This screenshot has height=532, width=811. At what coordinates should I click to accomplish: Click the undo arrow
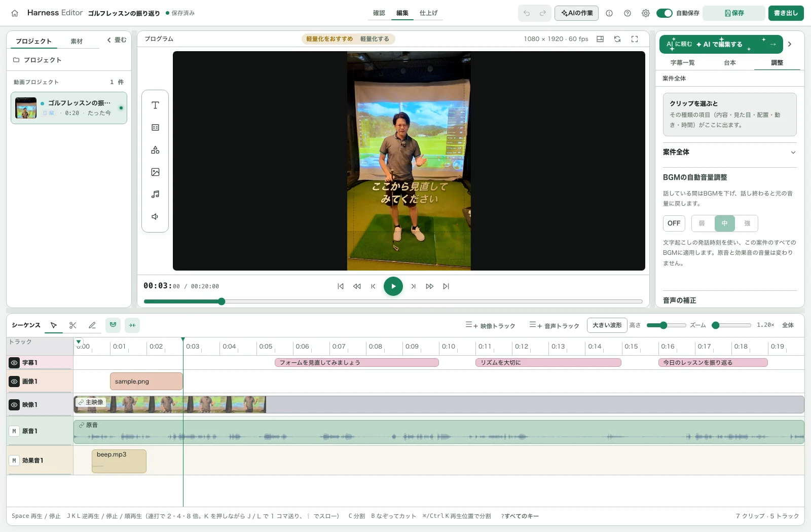[x=527, y=13]
